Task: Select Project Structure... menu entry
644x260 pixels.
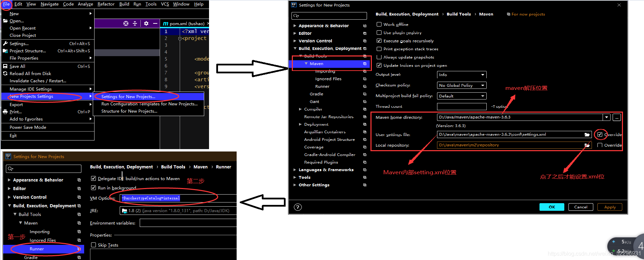Action: [x=48, y=51]
